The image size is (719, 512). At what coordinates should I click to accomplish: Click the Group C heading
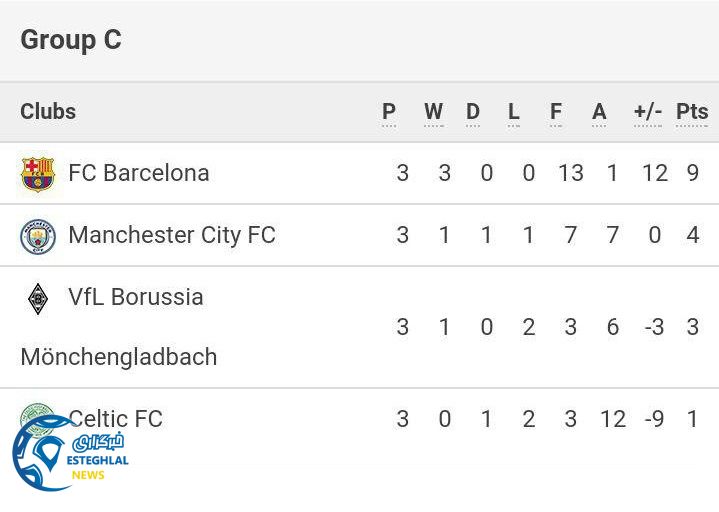[x=71, y=40]
